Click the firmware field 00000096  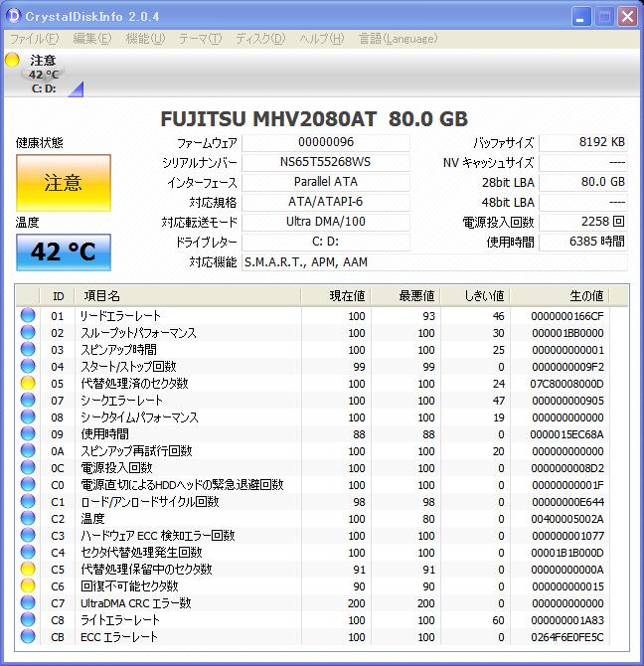pyautogui.click(x=326, y=142)
